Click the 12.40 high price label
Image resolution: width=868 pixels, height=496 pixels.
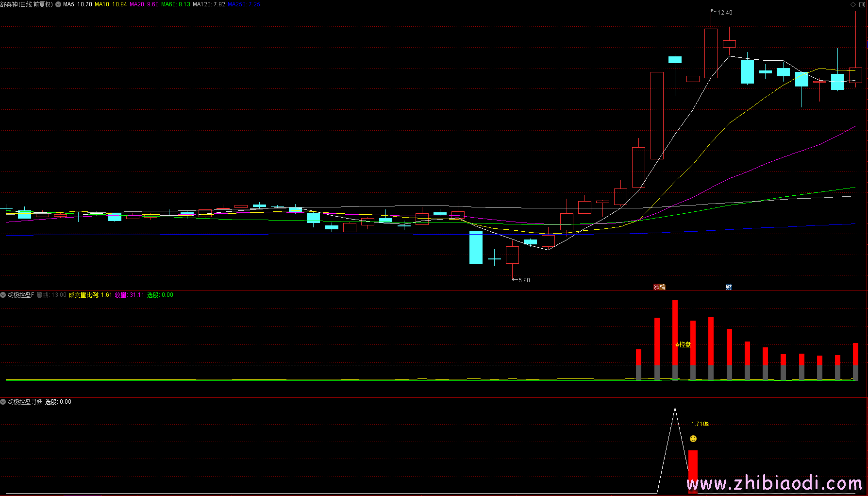(x=725, y=13)
